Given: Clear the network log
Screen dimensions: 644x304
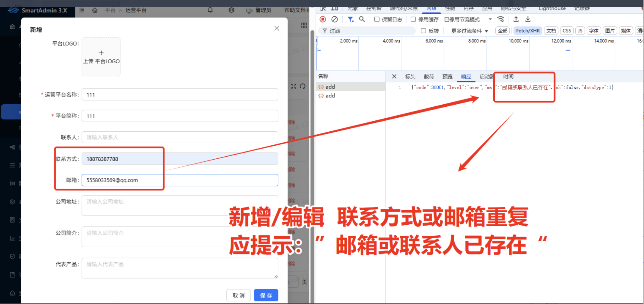Looking at the screenshot, I should (x=335, y=19).
